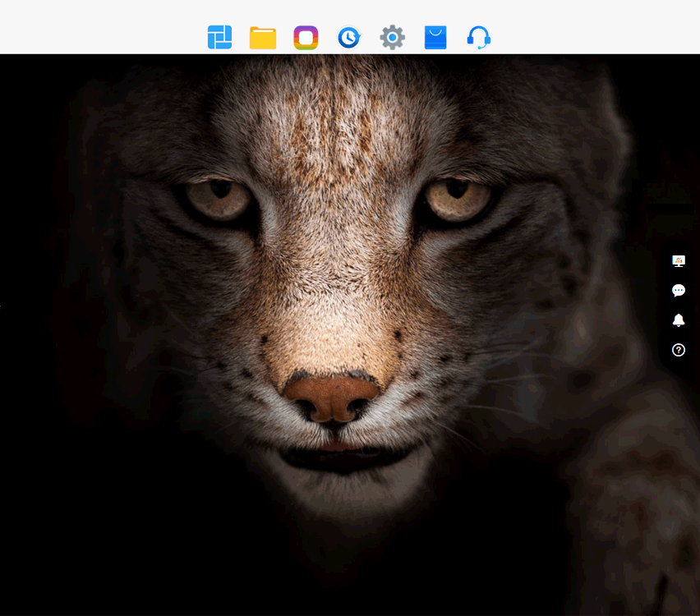This screenshot has width=700, height=616.
Task: Open the messages speech bubble icon
Action: click(x=679, y=291)
